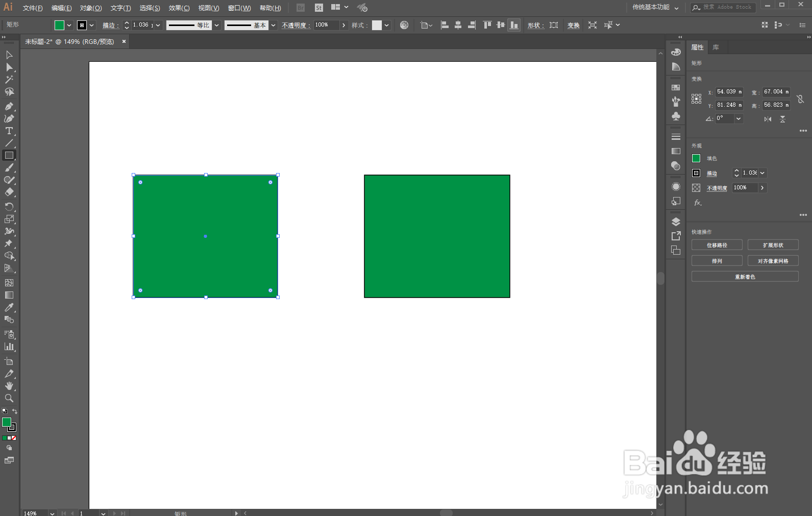Click the Arrange button

click(x=717, y=261)
